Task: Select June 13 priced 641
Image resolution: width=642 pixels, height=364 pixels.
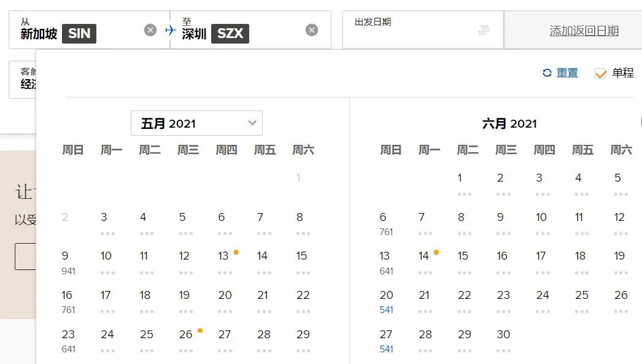Action: [x=386, y=263]
